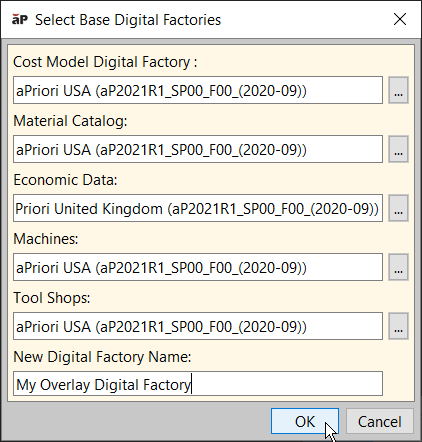Dismiss dialog with Cancel button
422x442 pixels.
coord(380,421)
